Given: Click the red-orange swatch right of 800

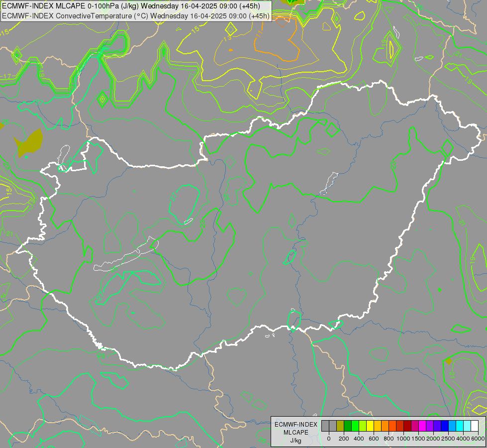Looking at the screenshot, I should tap(392, 426).
